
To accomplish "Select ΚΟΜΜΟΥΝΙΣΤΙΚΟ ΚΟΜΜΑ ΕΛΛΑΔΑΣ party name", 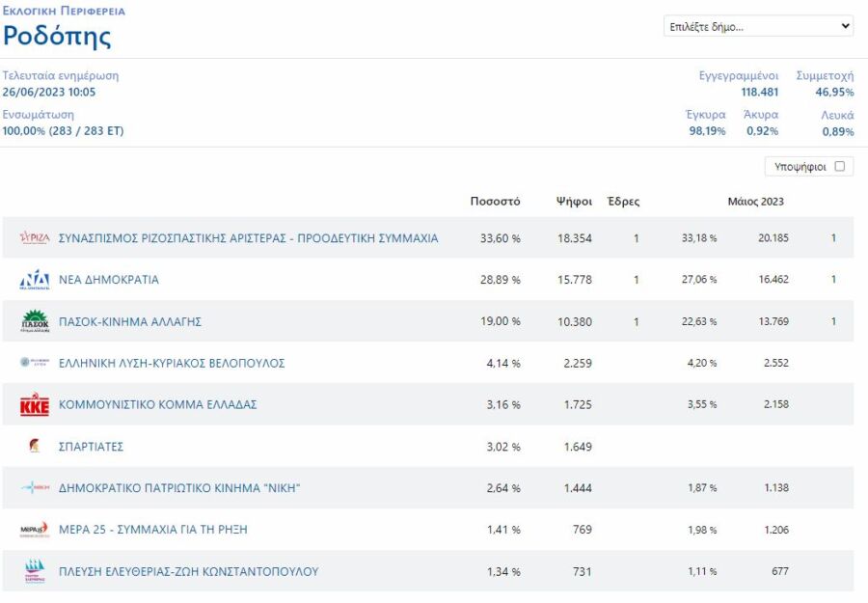I will coord(158,405).
